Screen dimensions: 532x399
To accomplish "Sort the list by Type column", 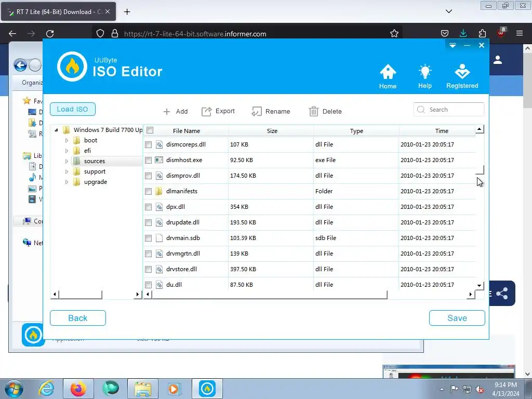I will 356,131.
